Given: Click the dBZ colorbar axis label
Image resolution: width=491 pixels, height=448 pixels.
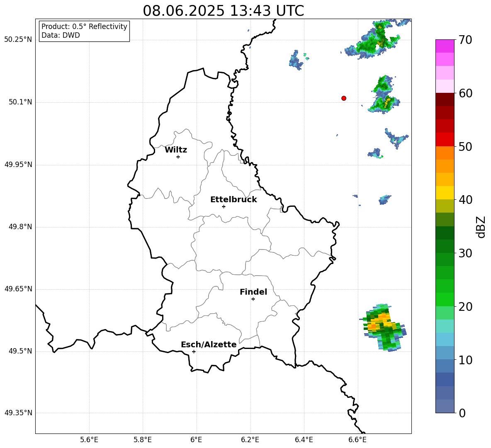Looking at the screenshot, I should point(481,227).
